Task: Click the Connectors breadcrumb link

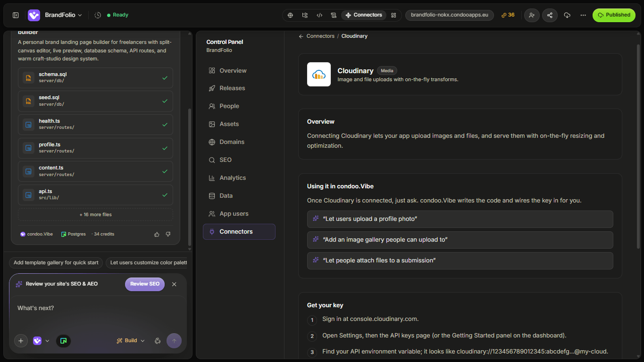Action: point(320,36)
